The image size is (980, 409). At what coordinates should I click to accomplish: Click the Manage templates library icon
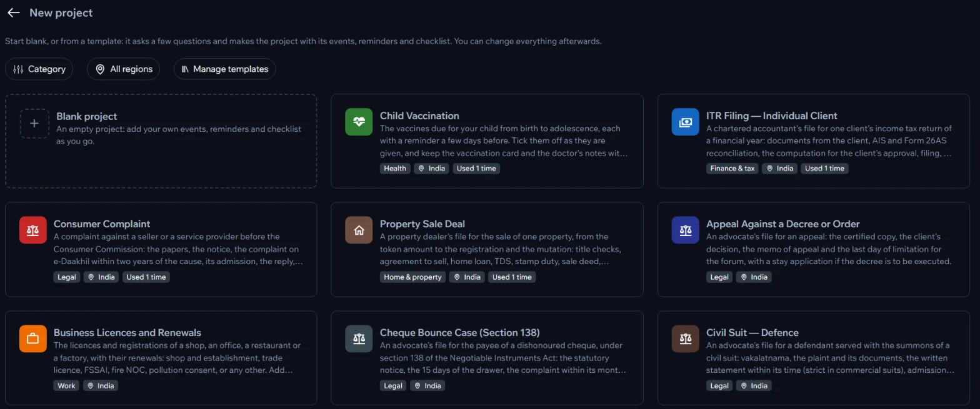[185, 69]
